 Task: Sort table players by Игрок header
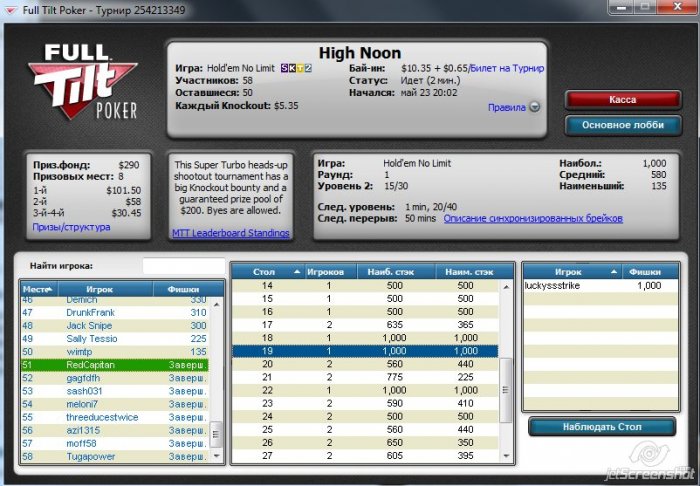pyautogui.click(x=572, y=272)
